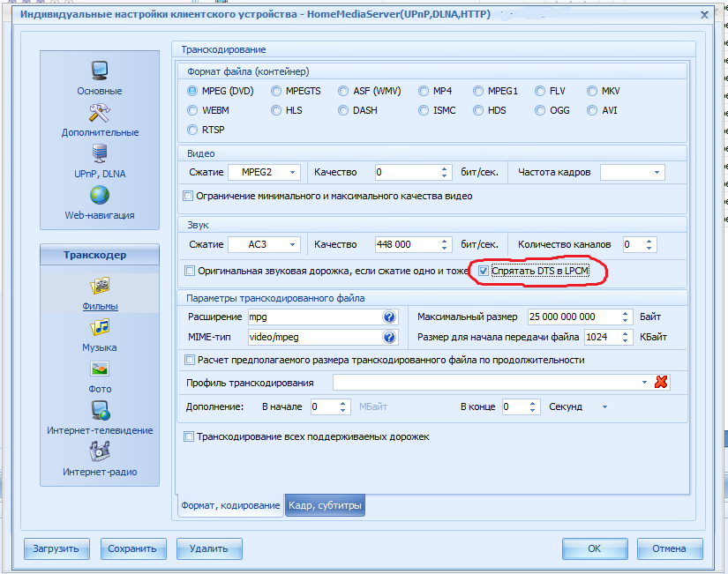The image size is (728, 574).
Task: Click the red X next to transcoding profile
Action: click(661, 382)
